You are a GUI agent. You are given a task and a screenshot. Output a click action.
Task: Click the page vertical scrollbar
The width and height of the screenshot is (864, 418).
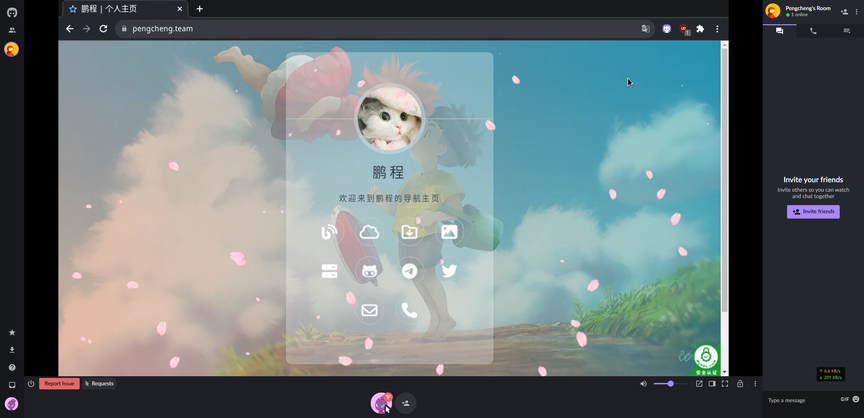tap(724, 179)
